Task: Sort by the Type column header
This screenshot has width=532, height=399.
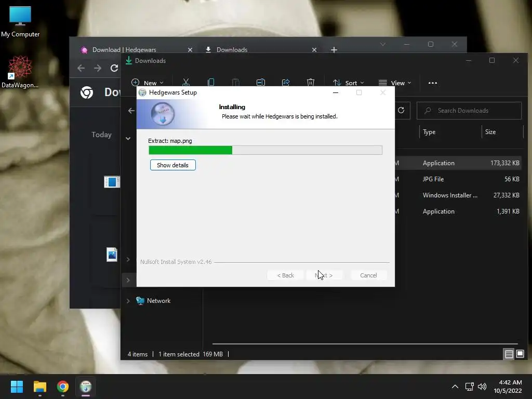Action: coord(429,132)
